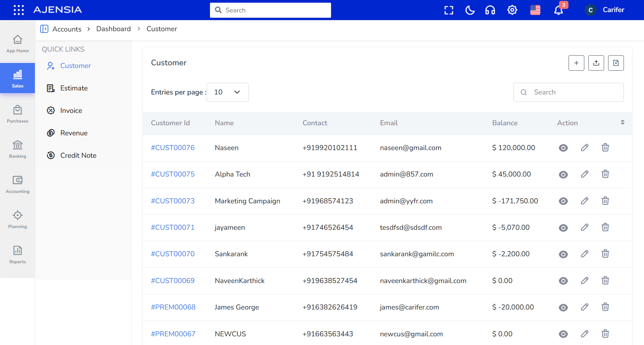644x345 pixels.
Task: View jayameen customer with eye icon
Action: click(563, 228)
